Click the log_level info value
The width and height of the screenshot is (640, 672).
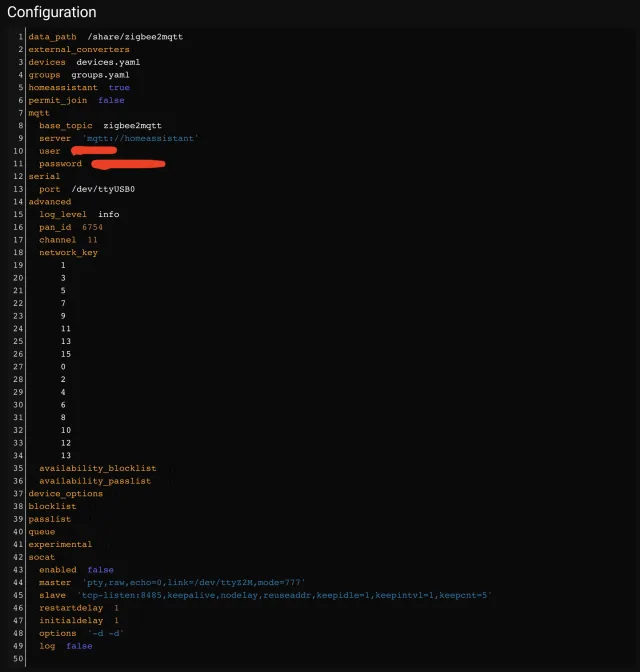108,214
